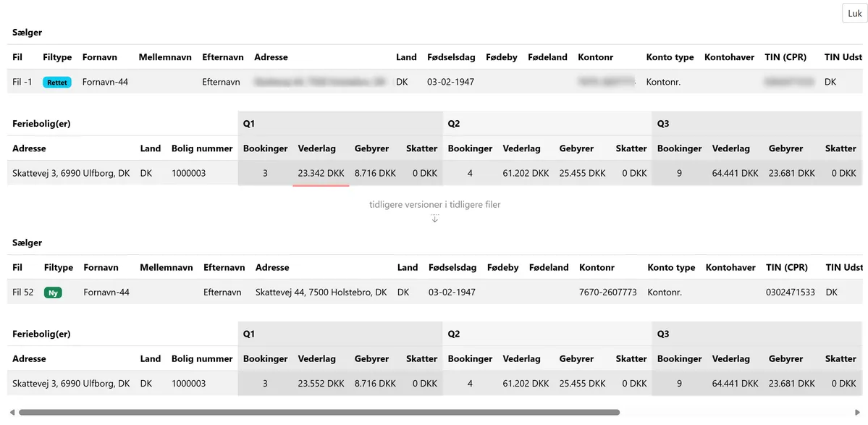Click Q1 header in lower holiday home table
The image size is (868, 425).
pos(249,334)
